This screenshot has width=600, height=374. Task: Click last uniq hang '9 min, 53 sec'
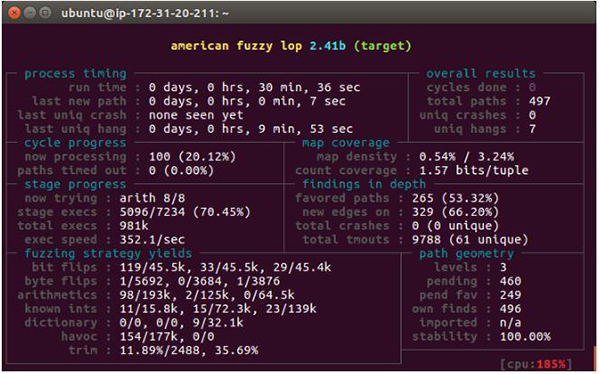coord(305,129)
